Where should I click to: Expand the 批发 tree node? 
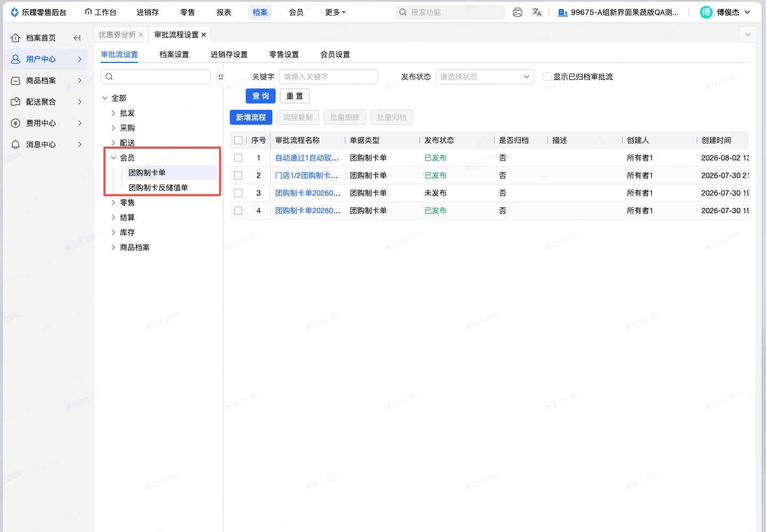point(114,113)
